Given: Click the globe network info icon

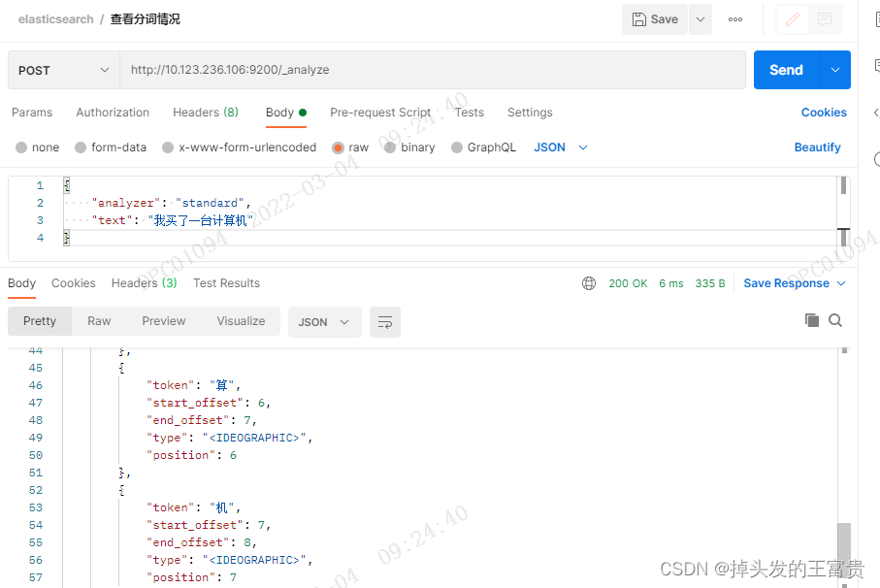Looking at the screenshot, I should [x=589, y=283].
